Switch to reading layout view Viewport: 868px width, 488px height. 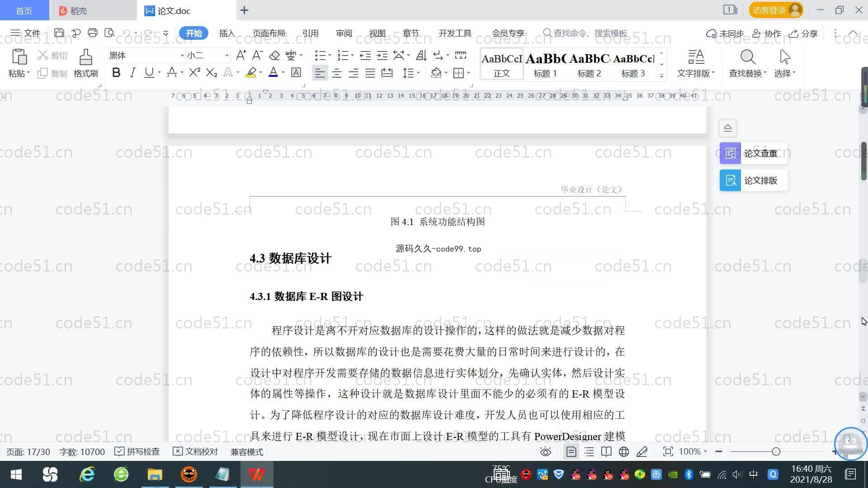pyautogui.click(x=606, y=451)
